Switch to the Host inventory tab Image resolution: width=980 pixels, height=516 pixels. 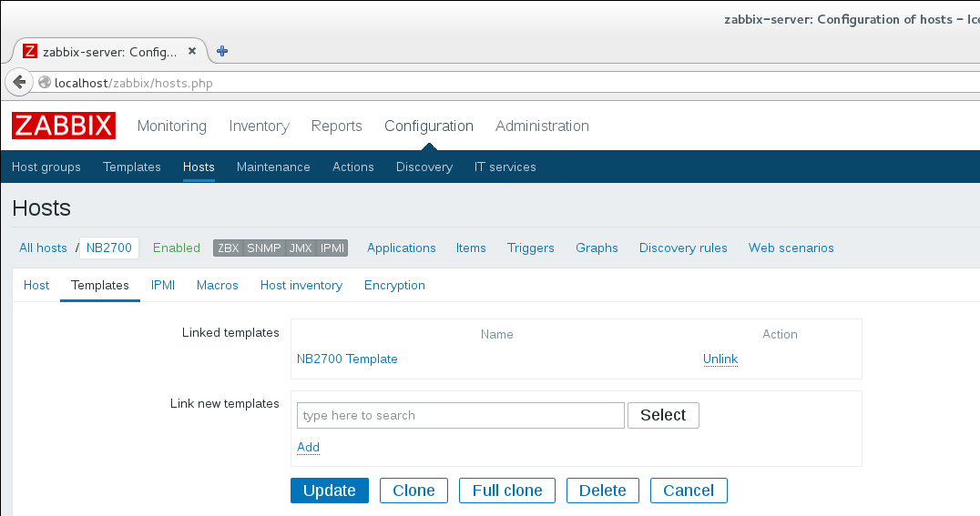301,285
